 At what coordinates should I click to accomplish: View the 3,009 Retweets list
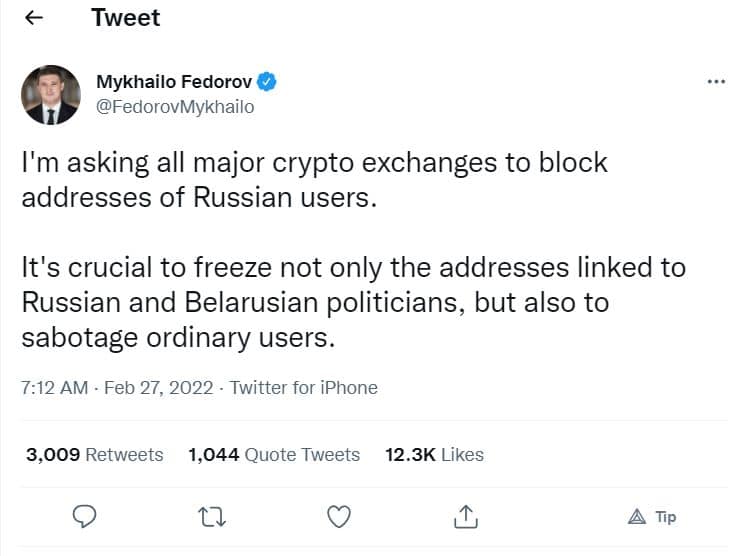[x=94, y=455]
